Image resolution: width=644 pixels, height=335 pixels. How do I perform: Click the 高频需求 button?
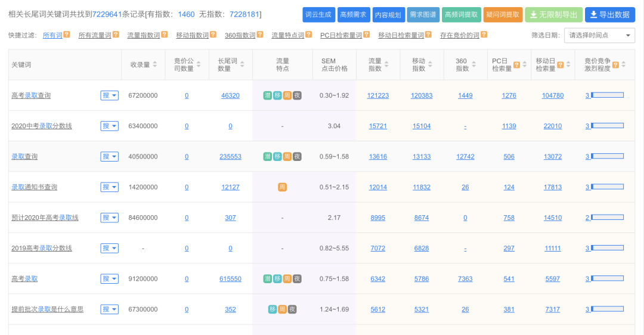(x=354, y=15)
